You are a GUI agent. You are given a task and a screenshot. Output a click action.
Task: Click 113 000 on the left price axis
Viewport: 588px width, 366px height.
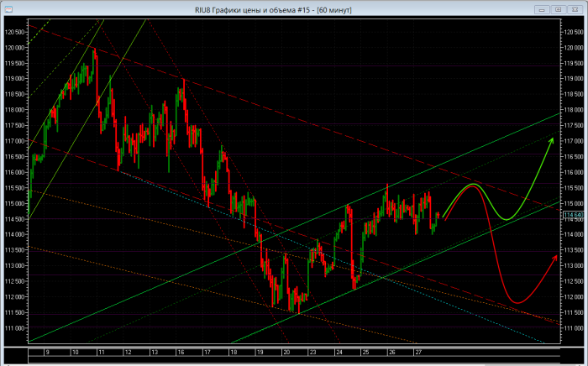[14, 265]
